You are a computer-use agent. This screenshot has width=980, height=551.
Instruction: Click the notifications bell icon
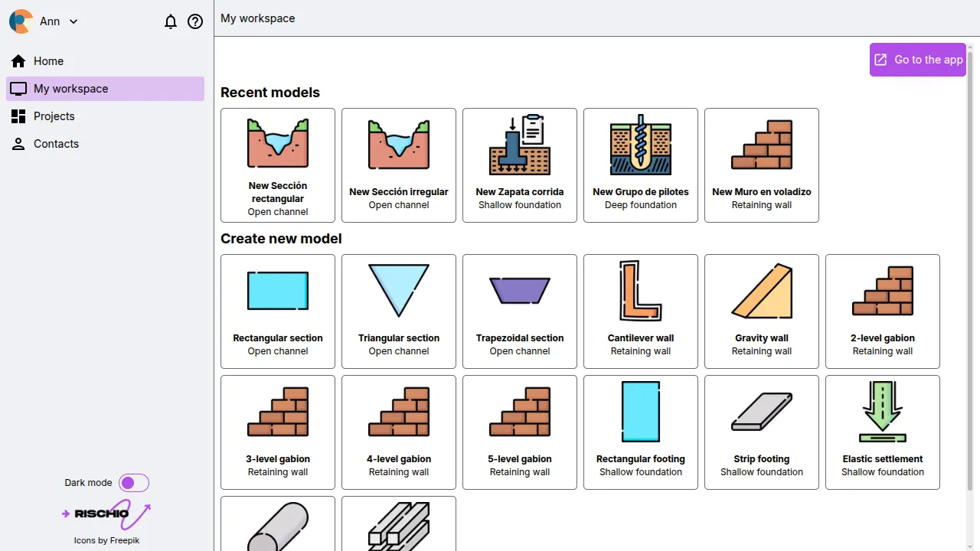171,21
